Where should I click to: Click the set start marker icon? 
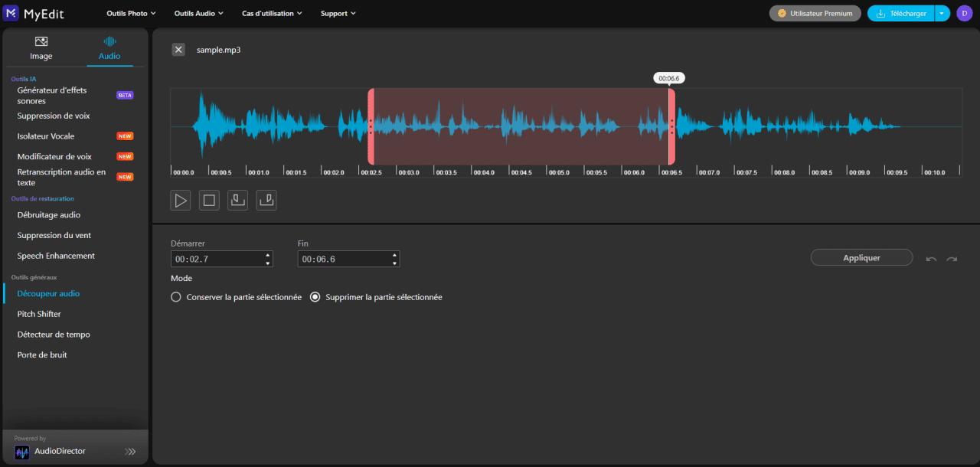tap(238, 201)
